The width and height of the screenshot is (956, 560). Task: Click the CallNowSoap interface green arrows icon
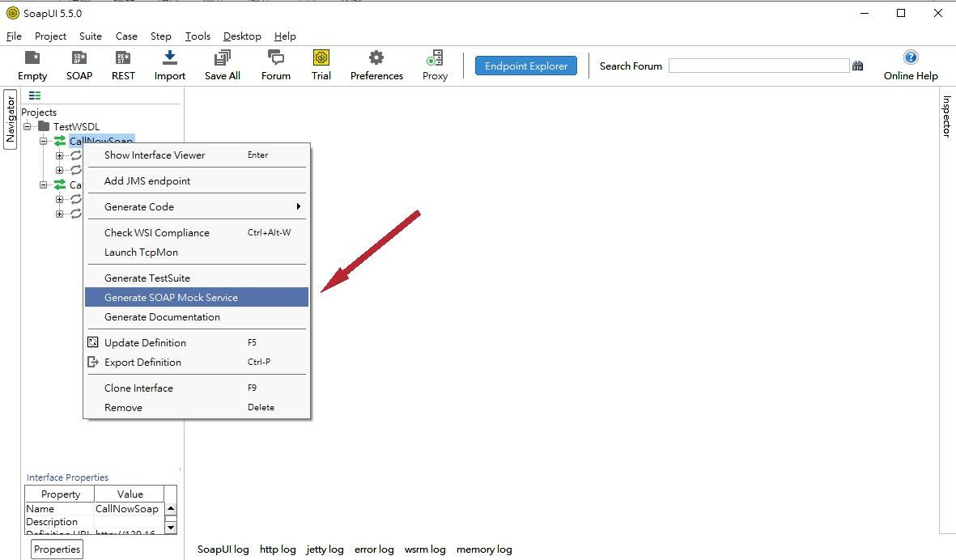pyautogui.click(x=60, y=141)
